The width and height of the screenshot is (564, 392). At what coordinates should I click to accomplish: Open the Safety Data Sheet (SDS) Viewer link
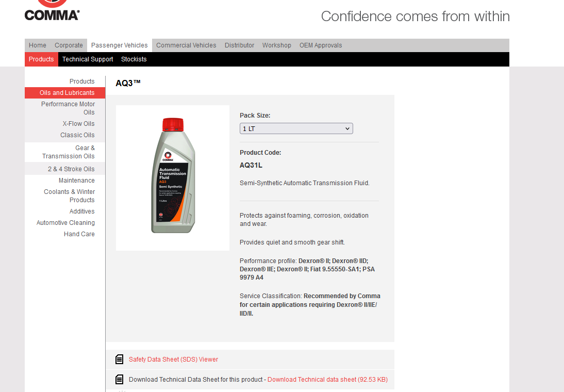point(173,359)
